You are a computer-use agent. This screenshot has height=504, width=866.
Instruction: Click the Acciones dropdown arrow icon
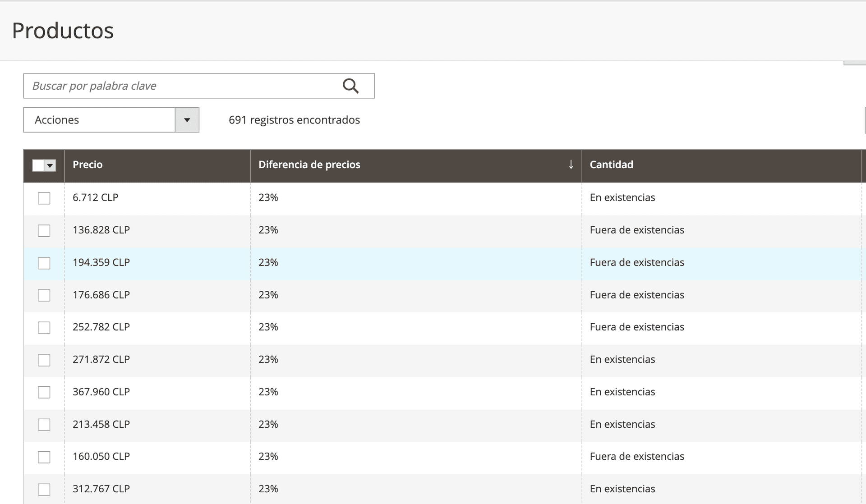coord(187,120)
